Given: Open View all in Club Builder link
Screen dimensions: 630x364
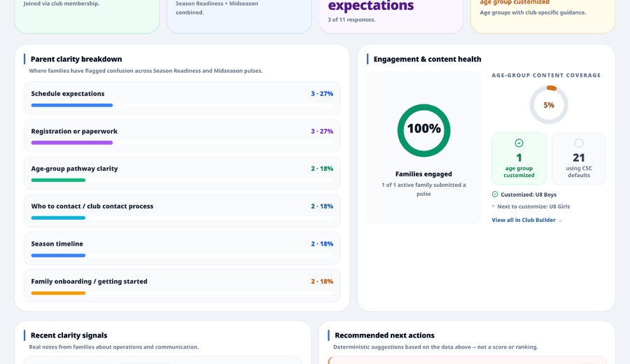Looking at the screenshot, I should (x=526, y=220).
